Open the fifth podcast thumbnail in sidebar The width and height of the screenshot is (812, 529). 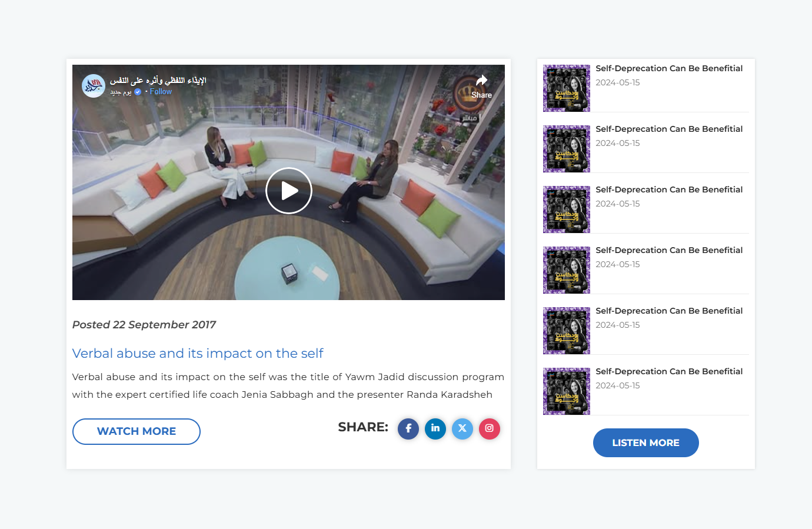click(x=567, y=331)
